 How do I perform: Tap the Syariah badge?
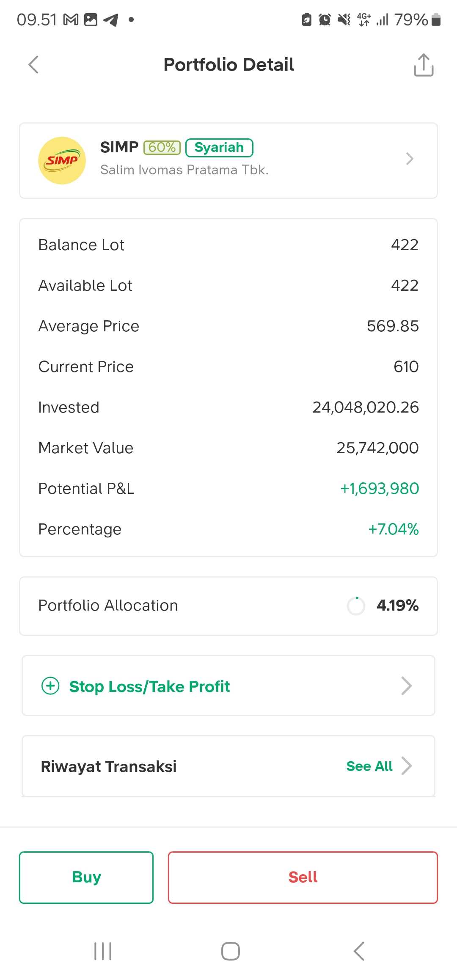(x=219, y=148)
